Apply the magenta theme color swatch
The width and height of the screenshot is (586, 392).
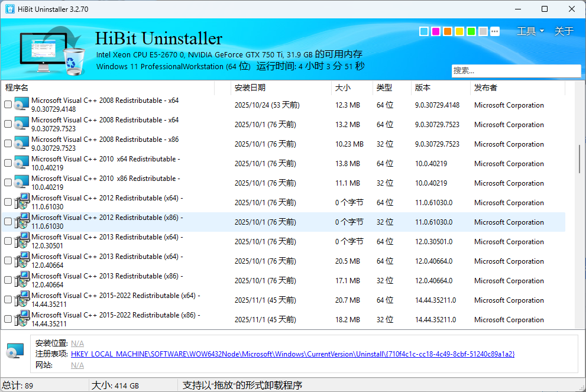pyautogui.click(x=436, y=31)
